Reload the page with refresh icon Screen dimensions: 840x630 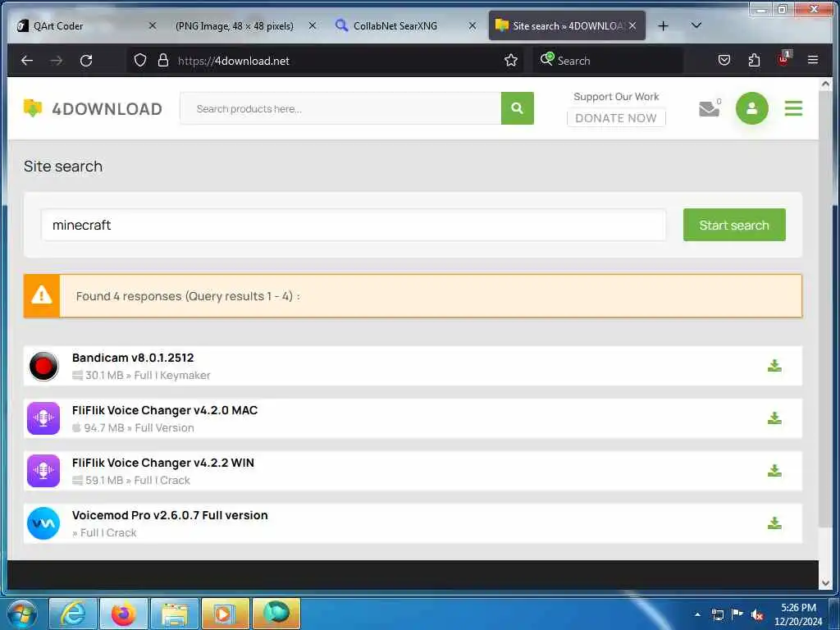pos(85,61)
